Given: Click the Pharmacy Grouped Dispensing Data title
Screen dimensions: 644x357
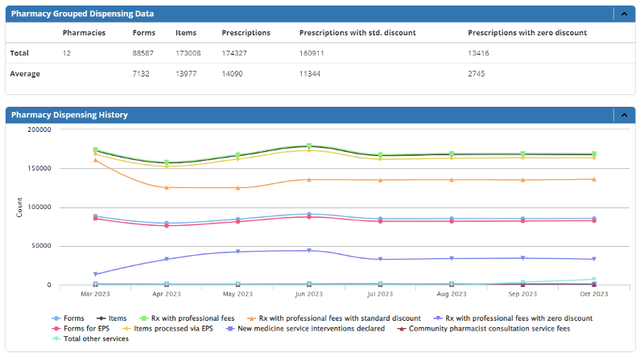Looking at the screenshot, I should coord(82,14).
